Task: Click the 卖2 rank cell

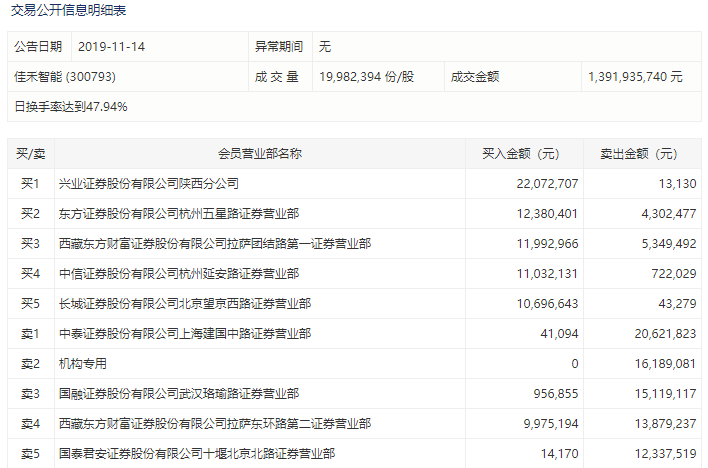Action: [31, 364]
